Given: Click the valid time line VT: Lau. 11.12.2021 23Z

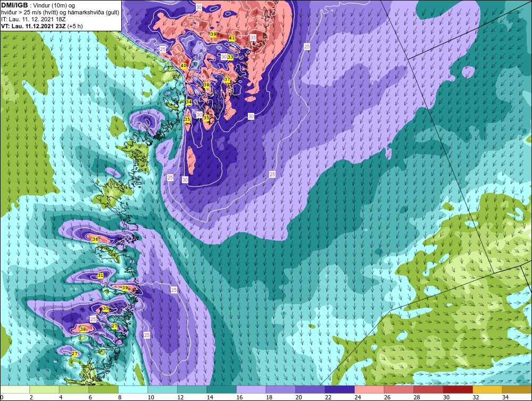Looking at the screenshot, I should tap(41, 26).
